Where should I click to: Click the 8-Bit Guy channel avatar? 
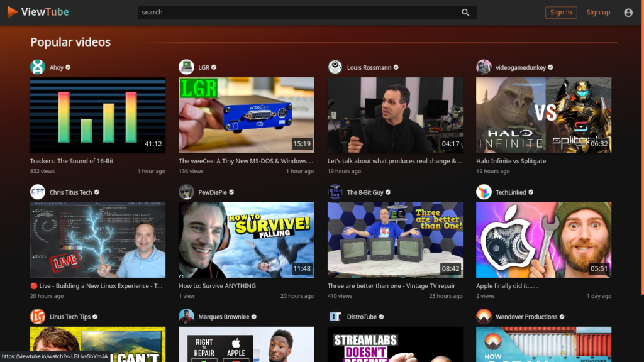pos(335,192)
